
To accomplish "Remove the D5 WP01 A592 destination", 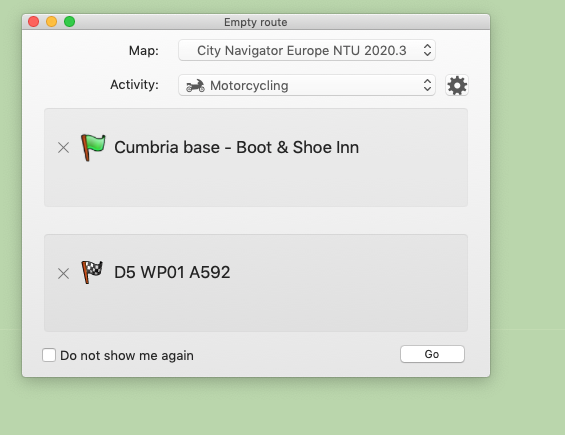I will coord(63,274).
